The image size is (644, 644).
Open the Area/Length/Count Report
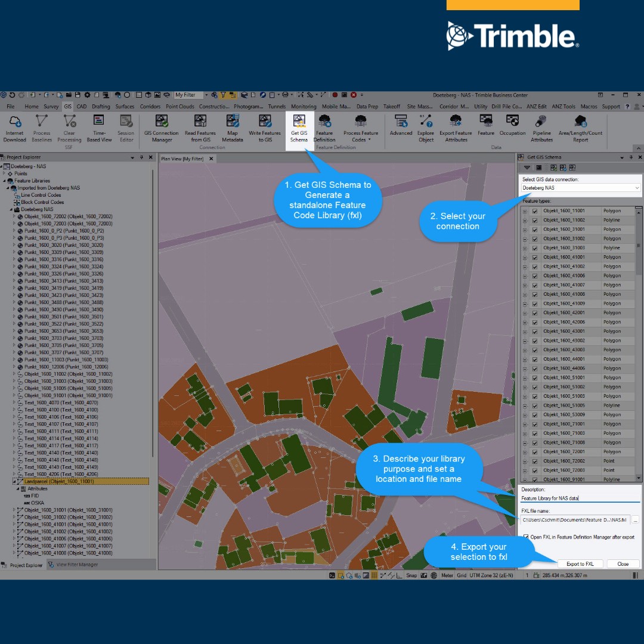coord(580,129)
